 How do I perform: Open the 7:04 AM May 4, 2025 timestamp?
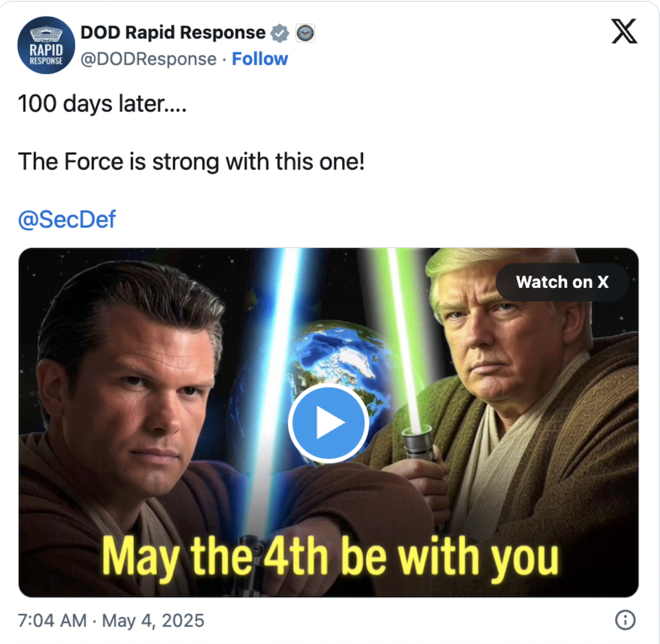coord(111,620)
